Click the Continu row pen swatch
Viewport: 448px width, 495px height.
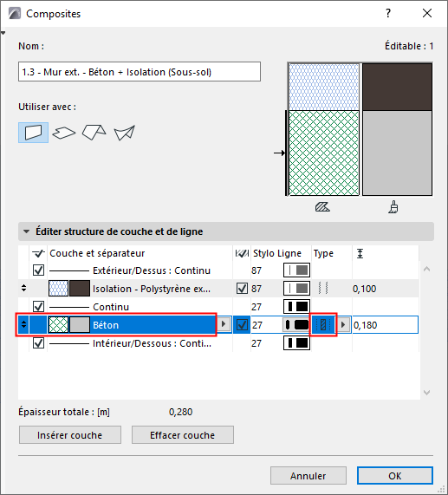click(296, 307)
